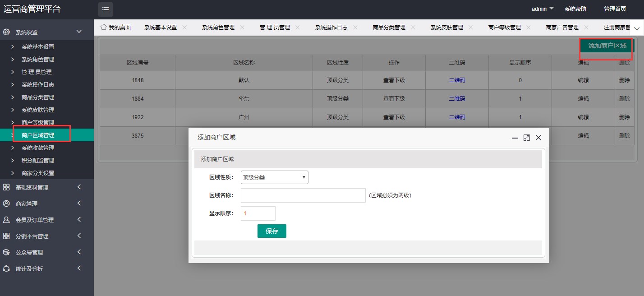Switch to the 商品分类管理 tab

point(389,27)
